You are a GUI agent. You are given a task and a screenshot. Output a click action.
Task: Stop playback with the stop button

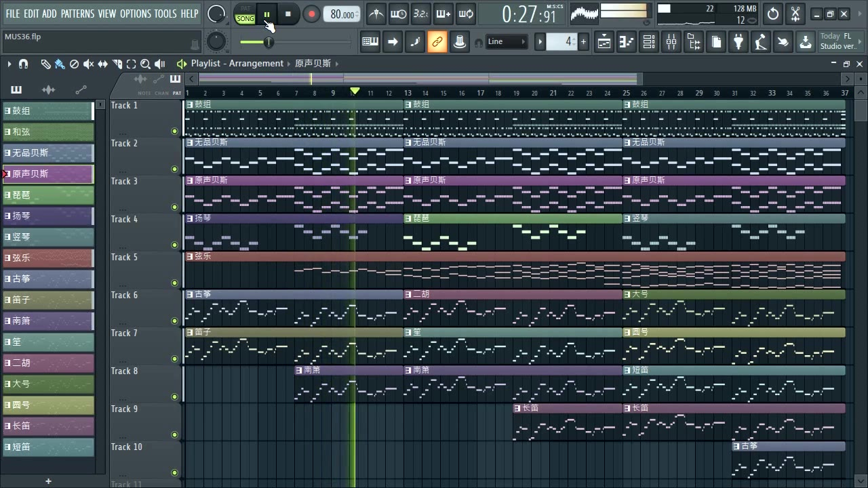pos(288,14)
